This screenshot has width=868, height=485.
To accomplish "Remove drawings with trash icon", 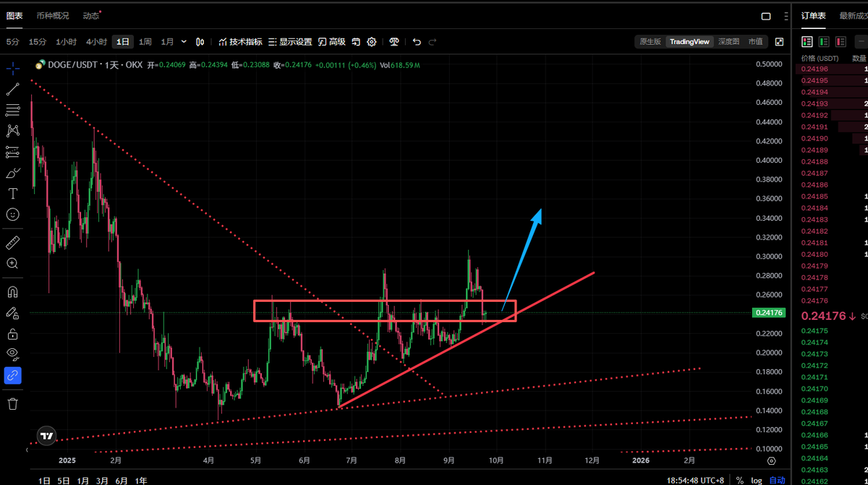I will coord(13,403).
